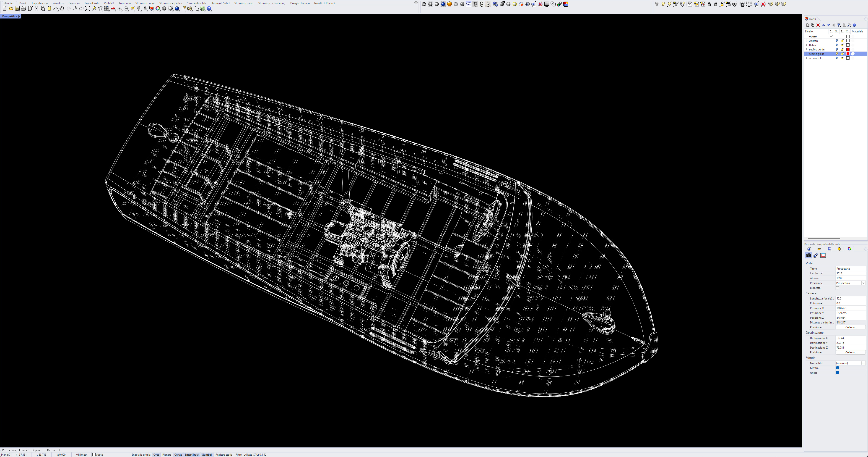The width and height of the screenshot is (868, 457).
Task: Switch to the Superiore viewport tab
Action: (x=38, y=450)
